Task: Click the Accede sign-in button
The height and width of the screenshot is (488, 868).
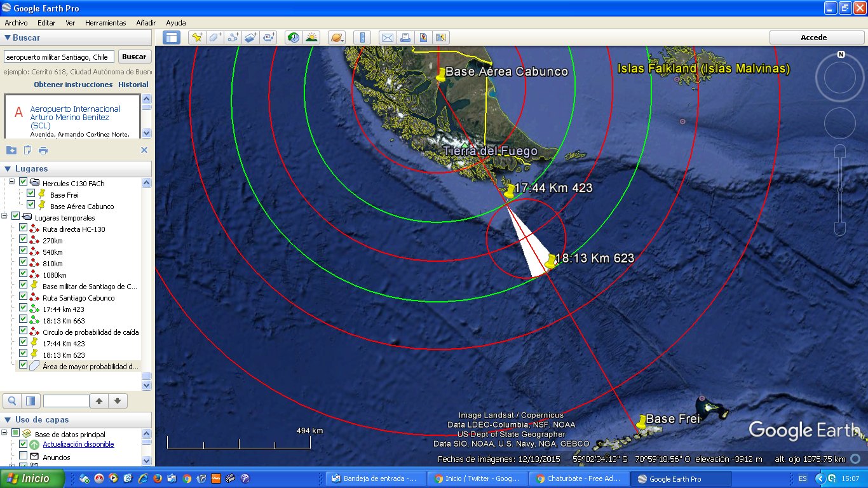Action: 814,37
